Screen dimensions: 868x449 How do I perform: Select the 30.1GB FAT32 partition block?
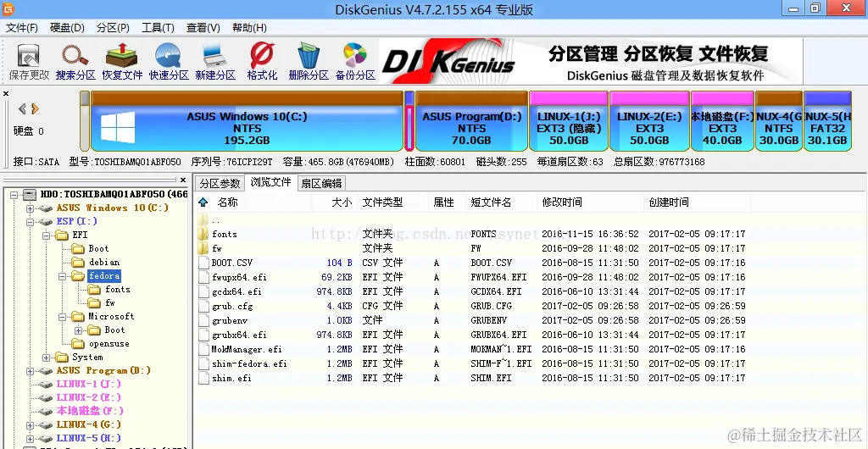pyautogui.click(x=827, y=122)
